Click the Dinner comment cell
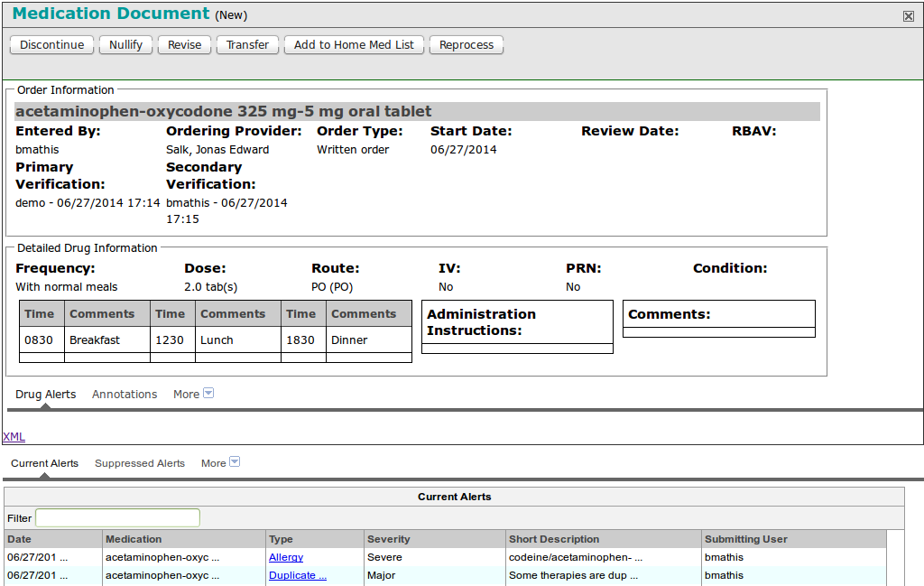This screenshot has height=586, width=924. [369, 340]
